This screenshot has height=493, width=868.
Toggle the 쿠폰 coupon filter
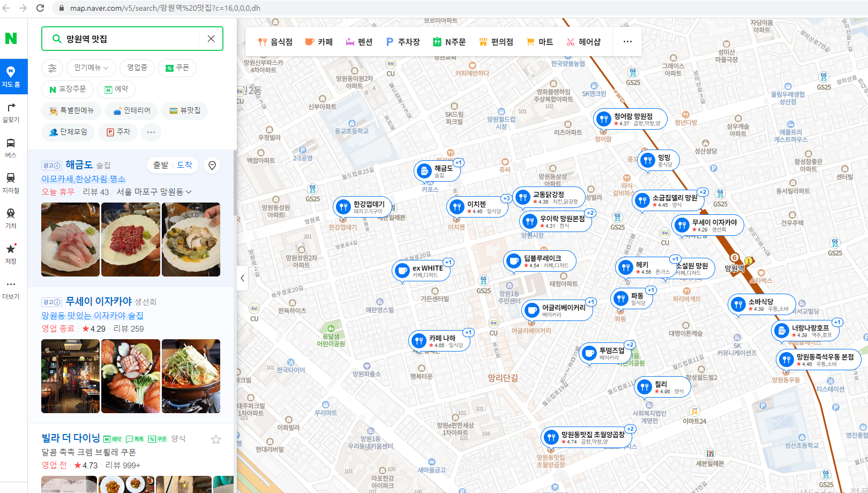177,68
